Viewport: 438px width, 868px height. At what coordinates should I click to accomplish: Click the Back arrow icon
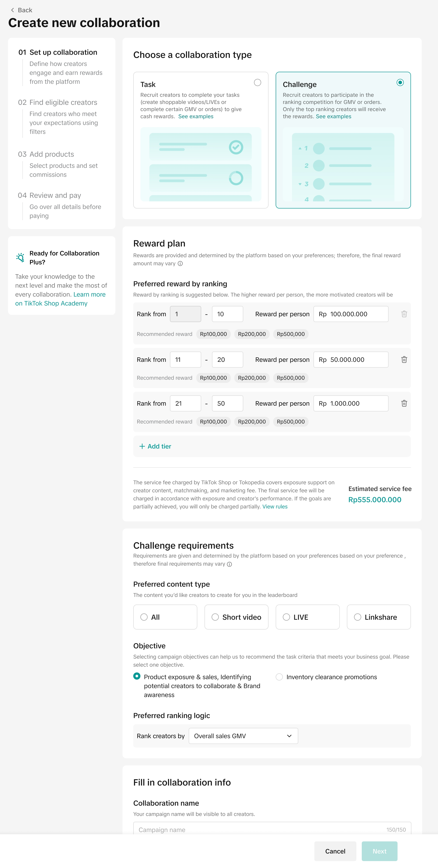point(13,10)
